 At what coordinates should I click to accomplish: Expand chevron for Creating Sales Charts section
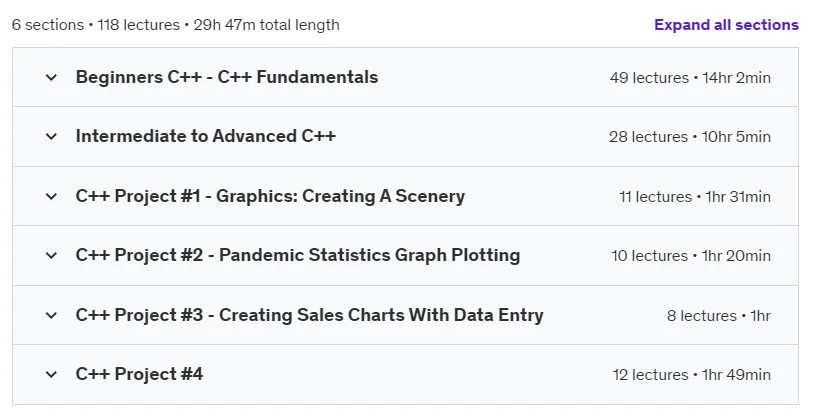click(x=51, y=315)
